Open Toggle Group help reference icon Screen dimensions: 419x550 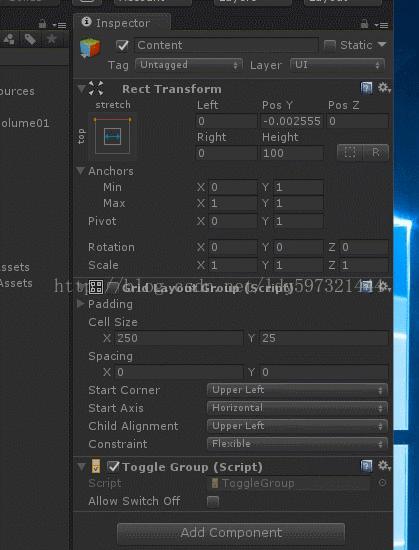pyautogui.click(x=367, y=466)
